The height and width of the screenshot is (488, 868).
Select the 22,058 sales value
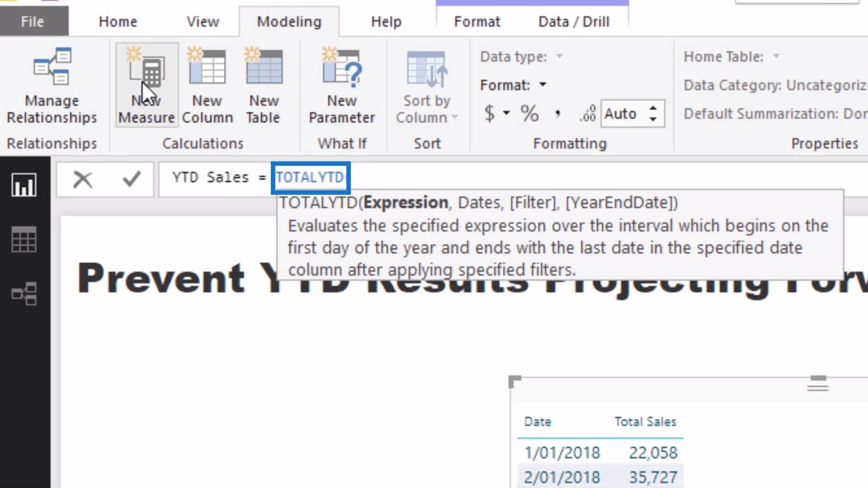pos(653,453)
